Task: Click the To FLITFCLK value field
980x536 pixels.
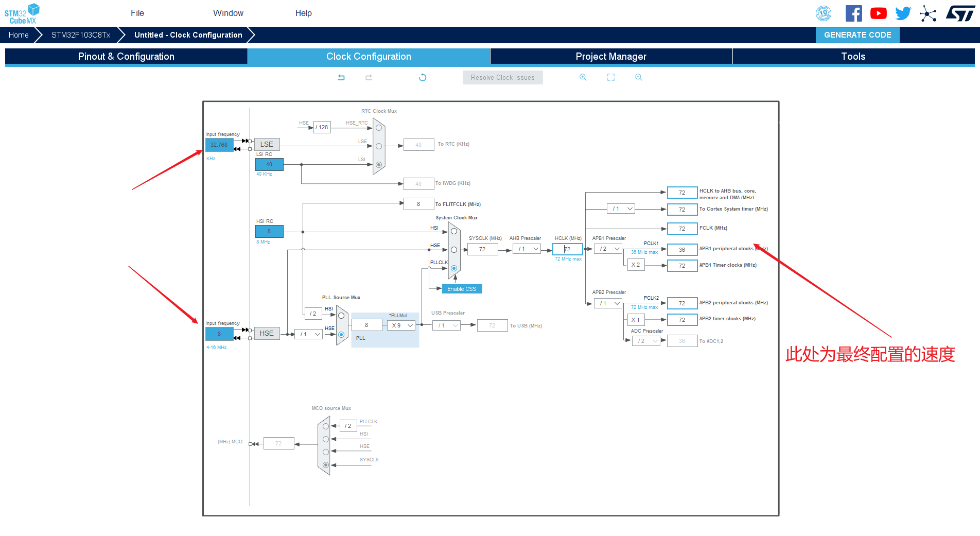Action: coord(418,204)
